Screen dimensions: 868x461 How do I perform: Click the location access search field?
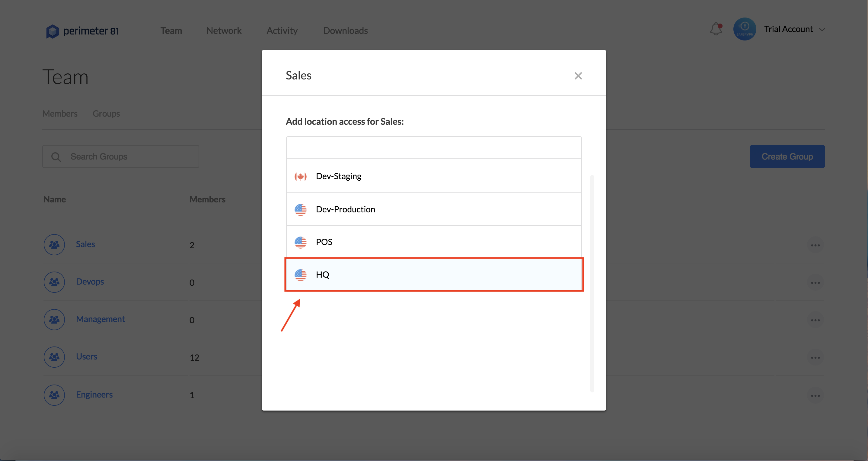(433, 148)
